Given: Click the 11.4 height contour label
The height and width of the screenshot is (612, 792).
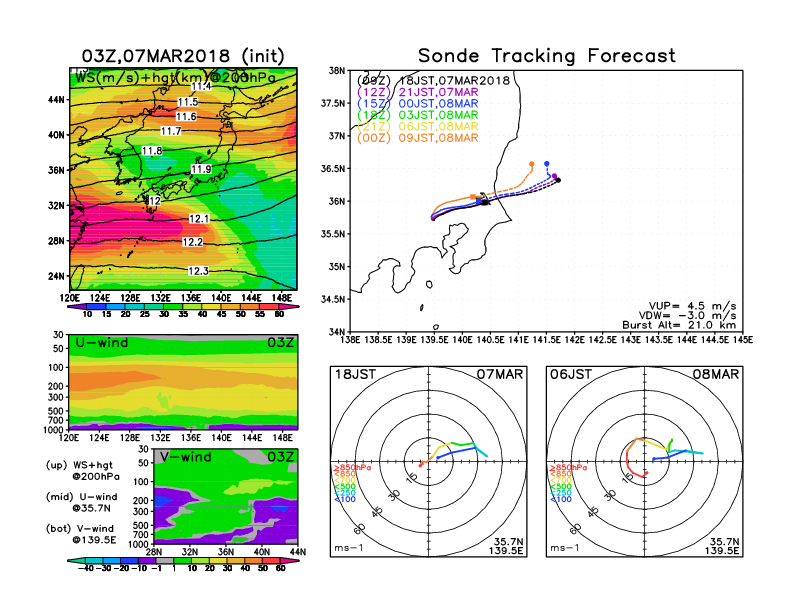Looking at the screenshot, I should pyautogui.click(x=201, y=86).
